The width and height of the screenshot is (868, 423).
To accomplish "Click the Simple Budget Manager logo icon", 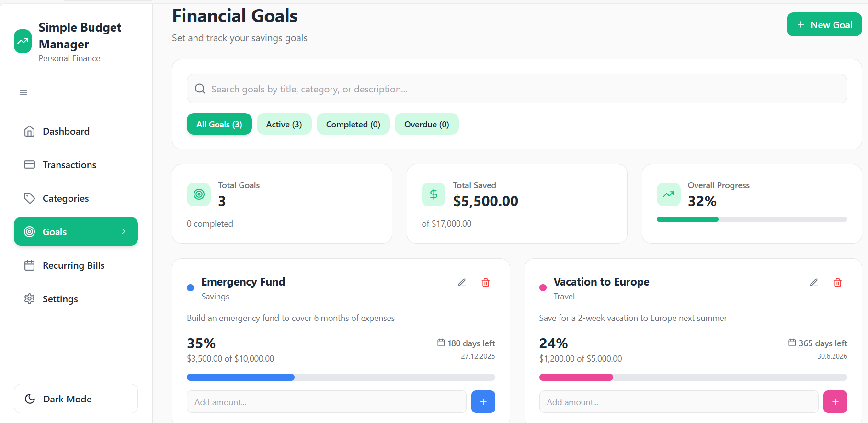I will point(23,41).
